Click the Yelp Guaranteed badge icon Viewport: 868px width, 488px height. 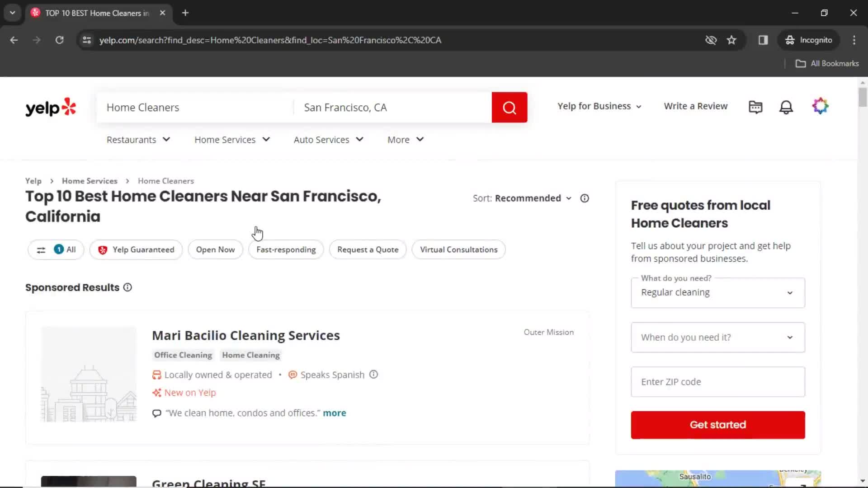[102, 249]
